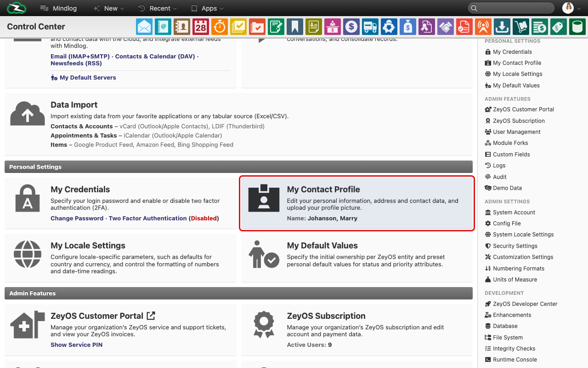Open the red checklist document icon

464,27
